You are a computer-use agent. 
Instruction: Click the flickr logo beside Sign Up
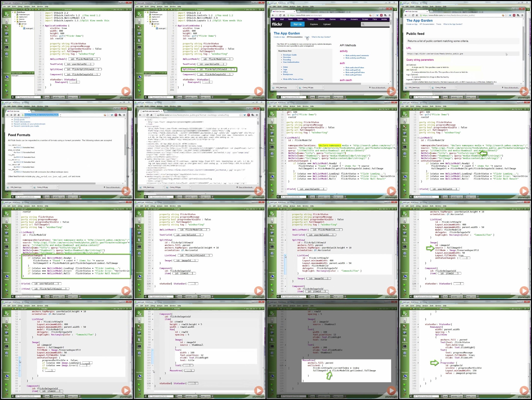[x=277, y=24]
